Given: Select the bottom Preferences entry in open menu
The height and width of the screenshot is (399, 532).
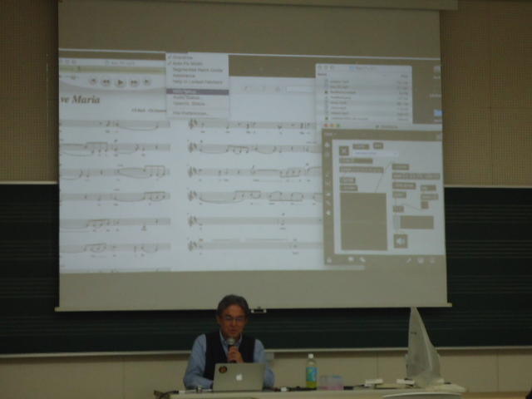Looking at the screenshot, I should pos(198,113).
